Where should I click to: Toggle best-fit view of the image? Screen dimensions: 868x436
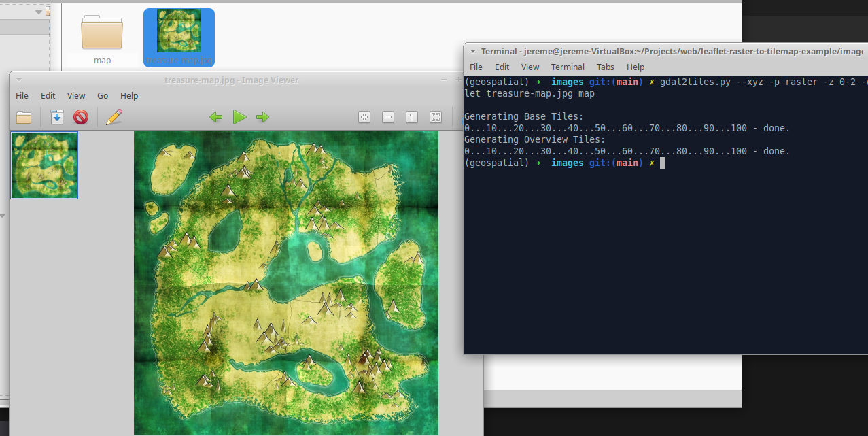click(x=435, y=117)
